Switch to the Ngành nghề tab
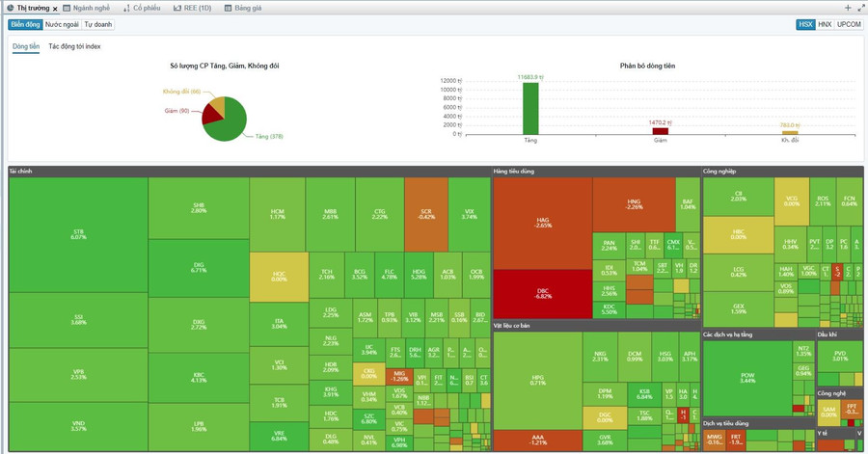 pyautogui.click(x=87, y=9)
